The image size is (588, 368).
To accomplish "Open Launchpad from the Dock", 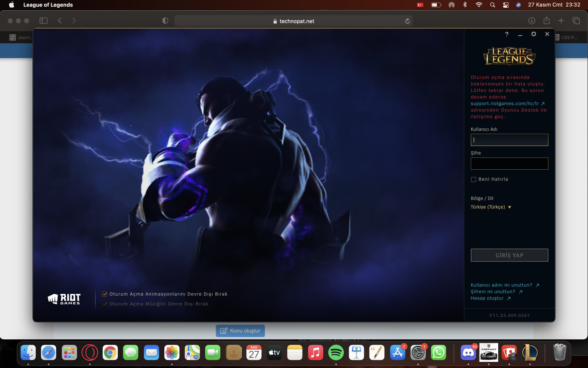I will tap(69, 353).
